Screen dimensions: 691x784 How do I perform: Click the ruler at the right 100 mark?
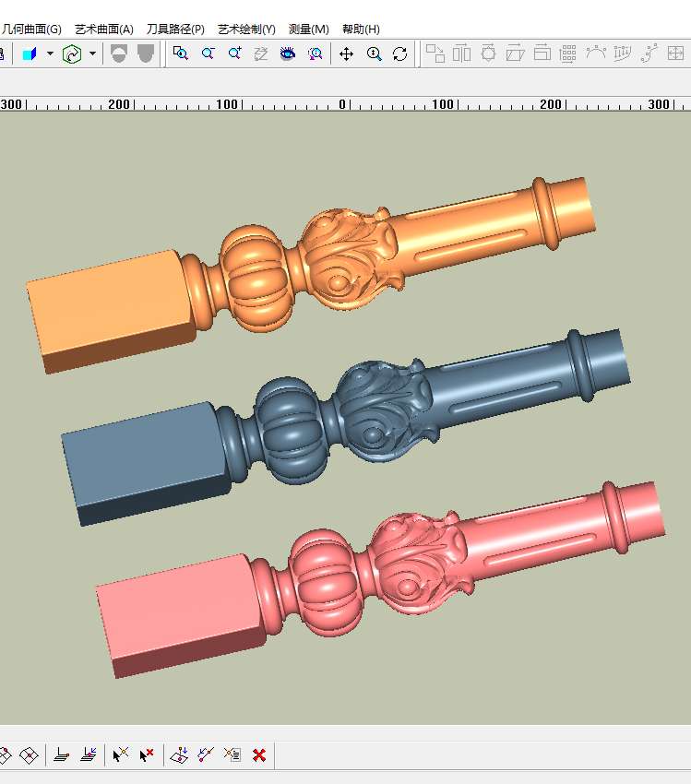443,104
